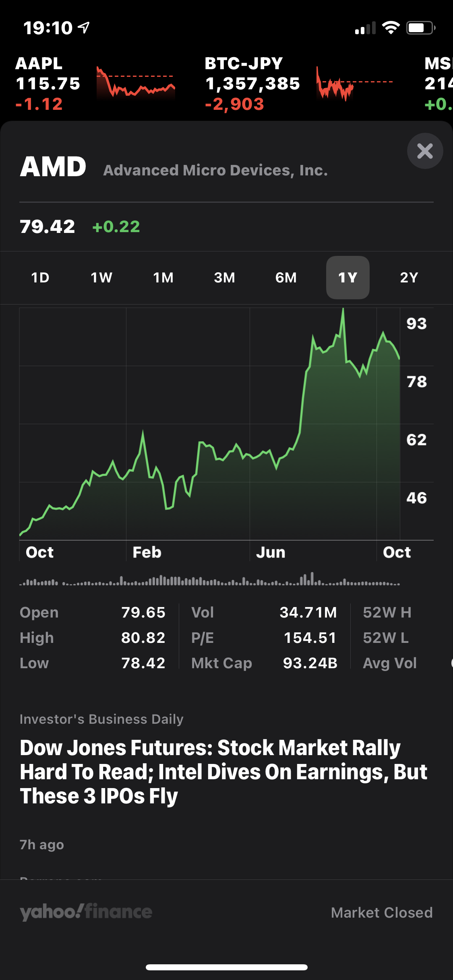Open the Dow Jones Futures news article

tap(223, 772)
